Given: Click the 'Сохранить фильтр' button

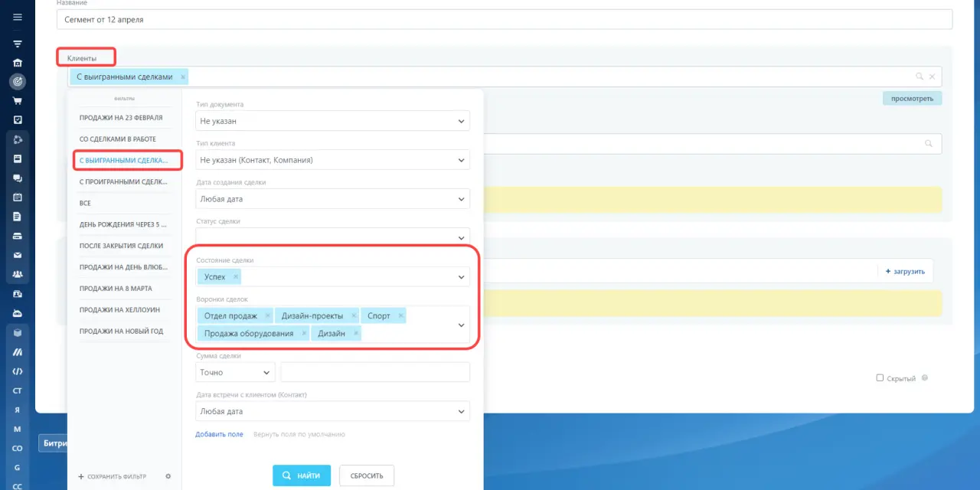Looking at the screenshot, I should coord(113,476).
